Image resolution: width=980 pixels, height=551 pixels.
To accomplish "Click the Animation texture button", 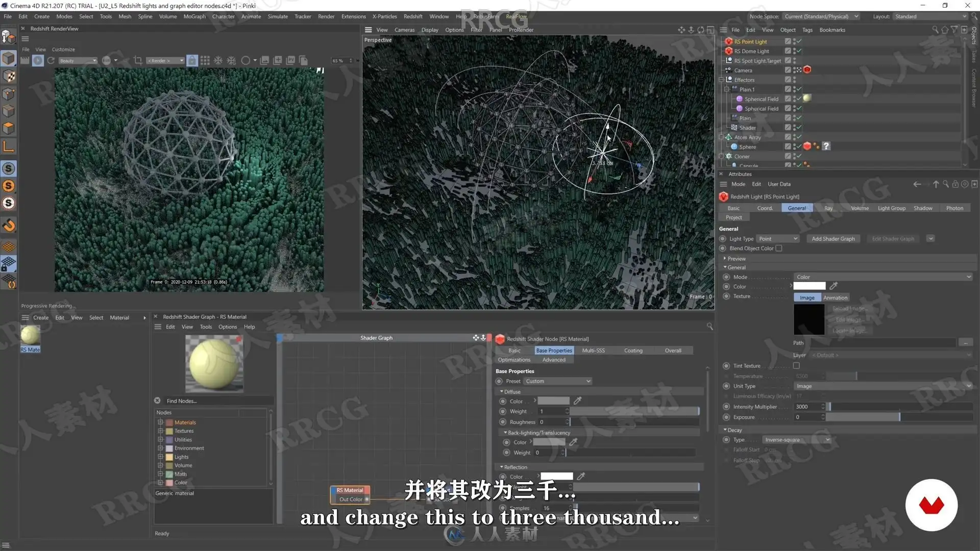I will (835, 298).
